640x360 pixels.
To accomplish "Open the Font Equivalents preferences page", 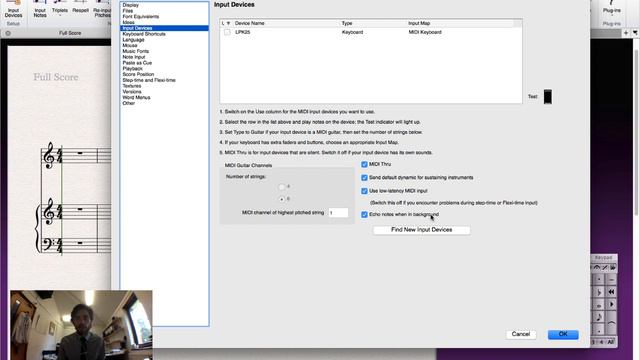I will 141,17.
